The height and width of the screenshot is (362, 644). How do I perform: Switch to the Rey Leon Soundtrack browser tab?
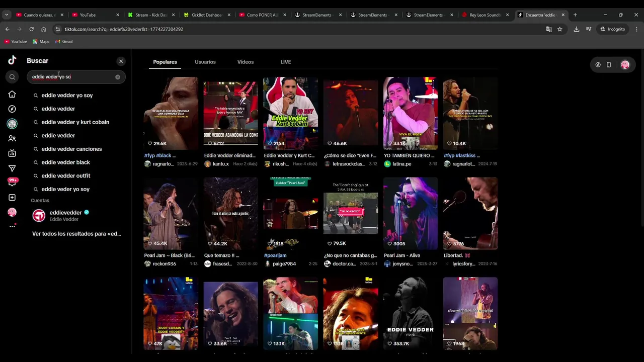tap(485, 15)
